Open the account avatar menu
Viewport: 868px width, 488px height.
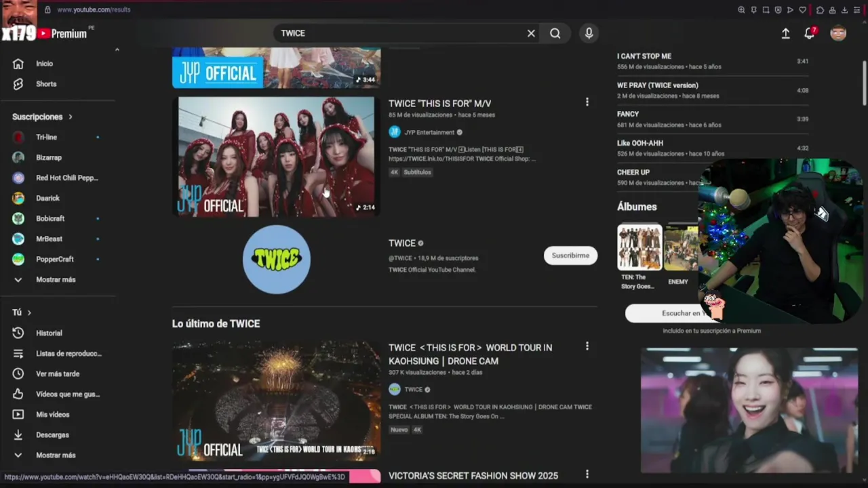pos(838,33)
